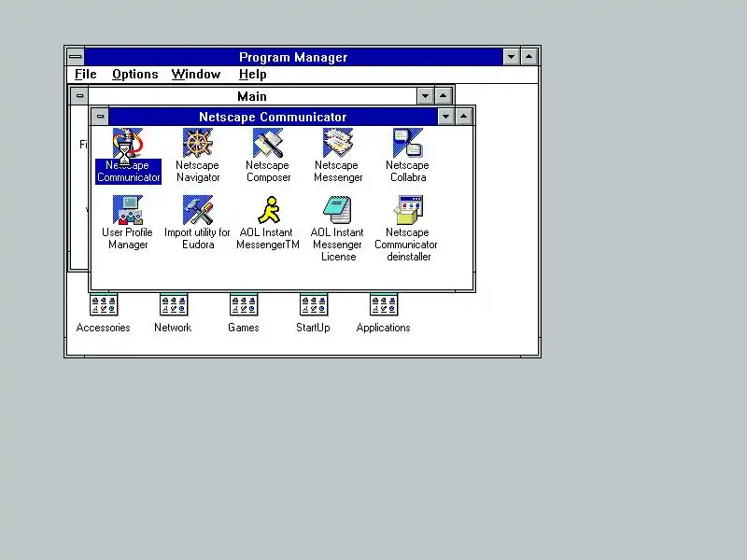
Task: Maximize the Netscape Communicator group window
Action: coord(463,116)
